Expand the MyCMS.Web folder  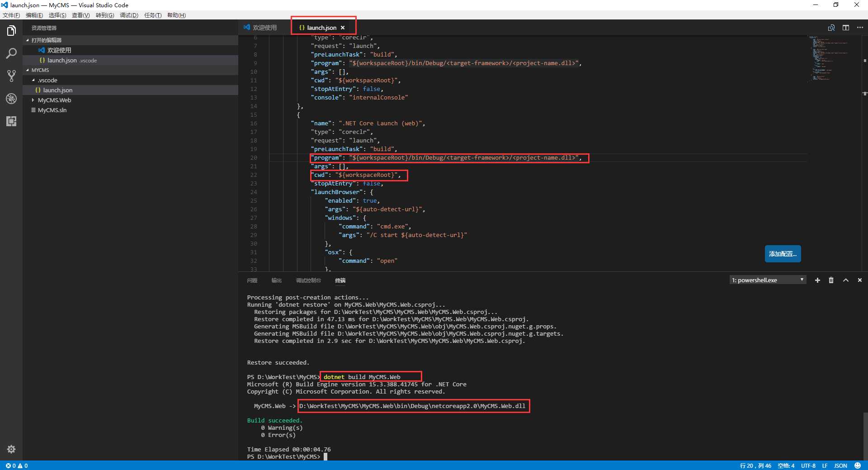pos(130,100)
